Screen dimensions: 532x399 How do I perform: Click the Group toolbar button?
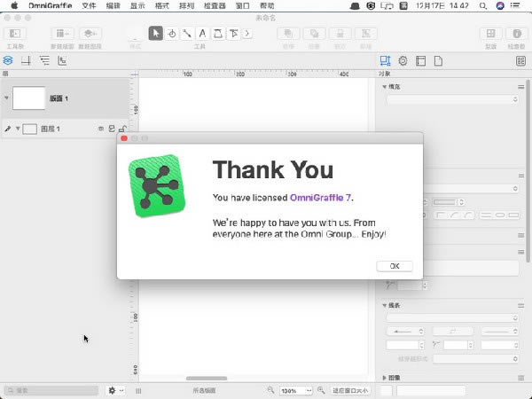(365, 34)
